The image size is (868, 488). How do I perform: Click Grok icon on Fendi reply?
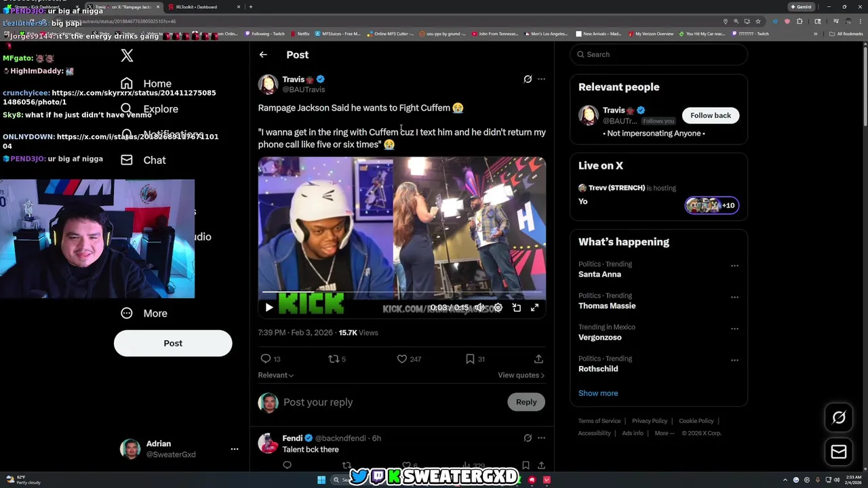(x=528, y=438)
